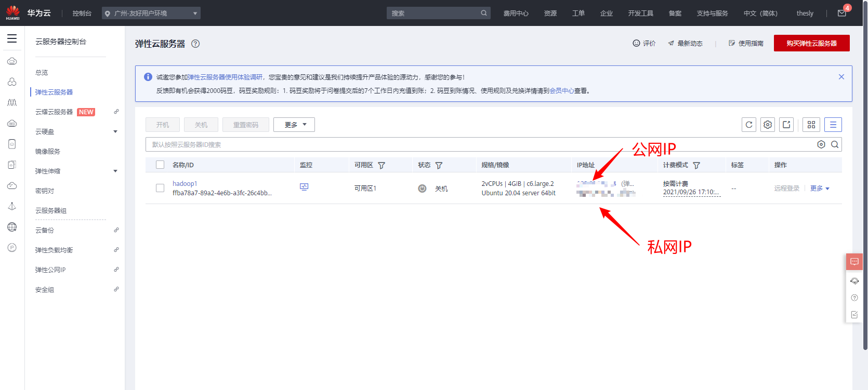Click the search magnifier in top bar

pyautogui.click(x=484, y=13)
